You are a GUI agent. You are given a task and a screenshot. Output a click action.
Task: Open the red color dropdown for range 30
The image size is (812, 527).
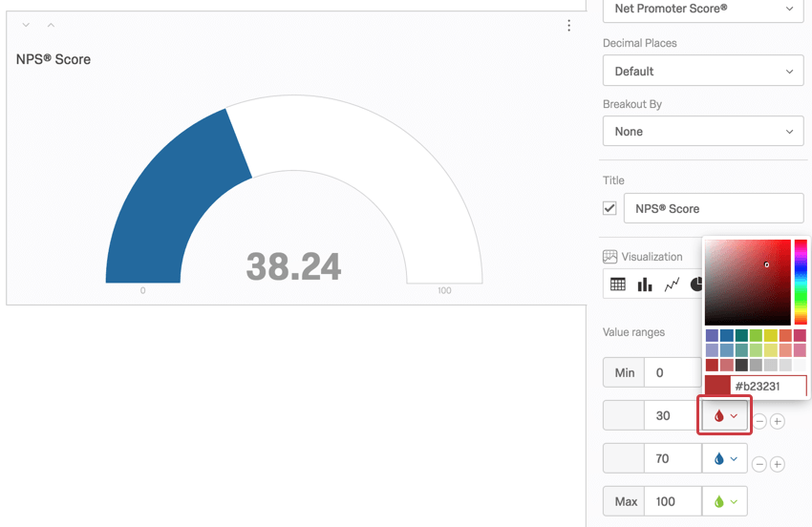[x=724, y=415]
